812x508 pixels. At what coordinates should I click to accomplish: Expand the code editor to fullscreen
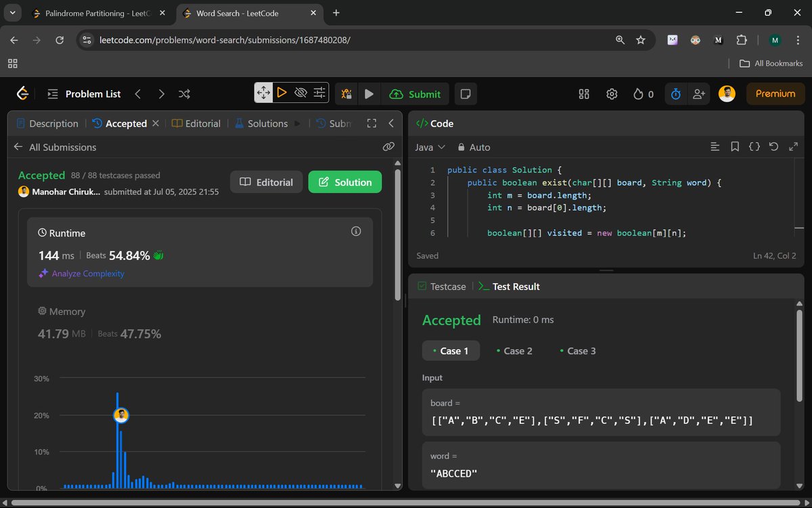[794, 146]
